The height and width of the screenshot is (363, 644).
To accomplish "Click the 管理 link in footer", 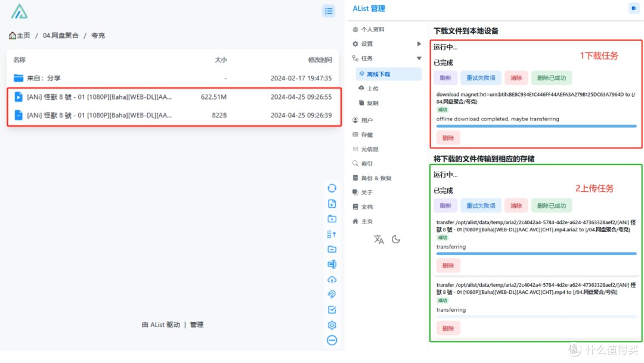I will point(196,325).
